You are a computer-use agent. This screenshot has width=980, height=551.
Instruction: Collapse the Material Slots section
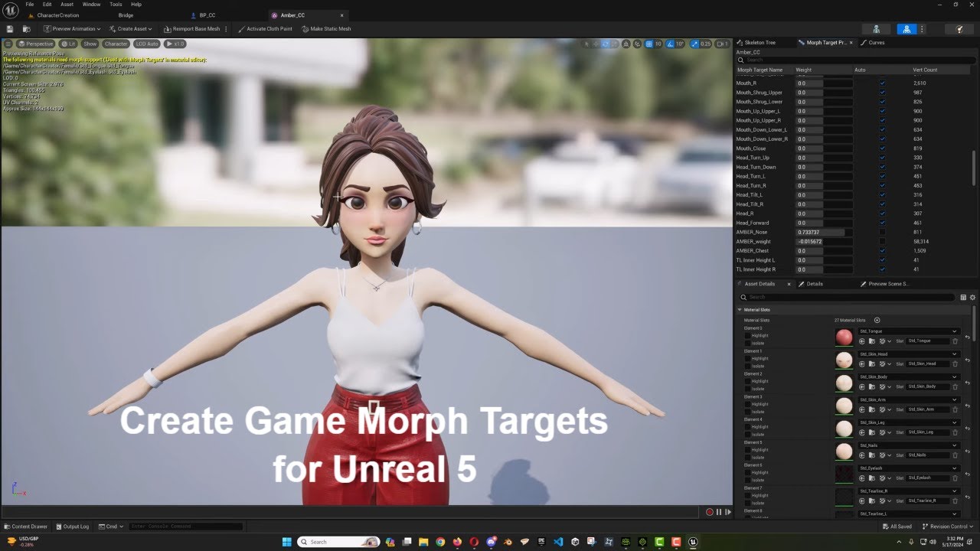click(740, 310)
